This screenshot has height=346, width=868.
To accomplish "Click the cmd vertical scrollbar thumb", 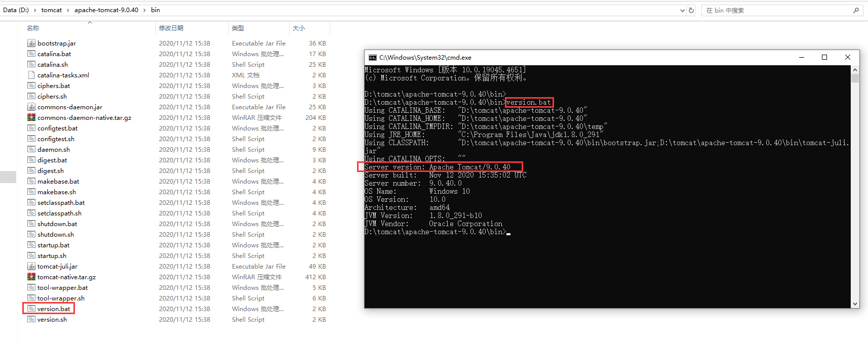I will 855,78.
